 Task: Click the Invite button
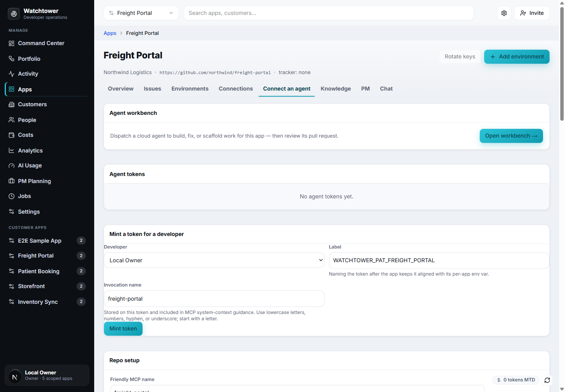click(x=532, y=13)
